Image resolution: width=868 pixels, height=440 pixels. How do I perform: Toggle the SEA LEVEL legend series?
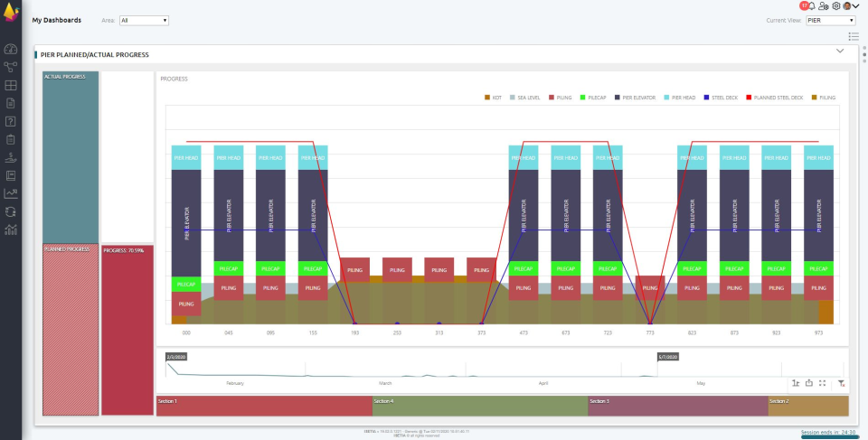(x=524, y=98)
